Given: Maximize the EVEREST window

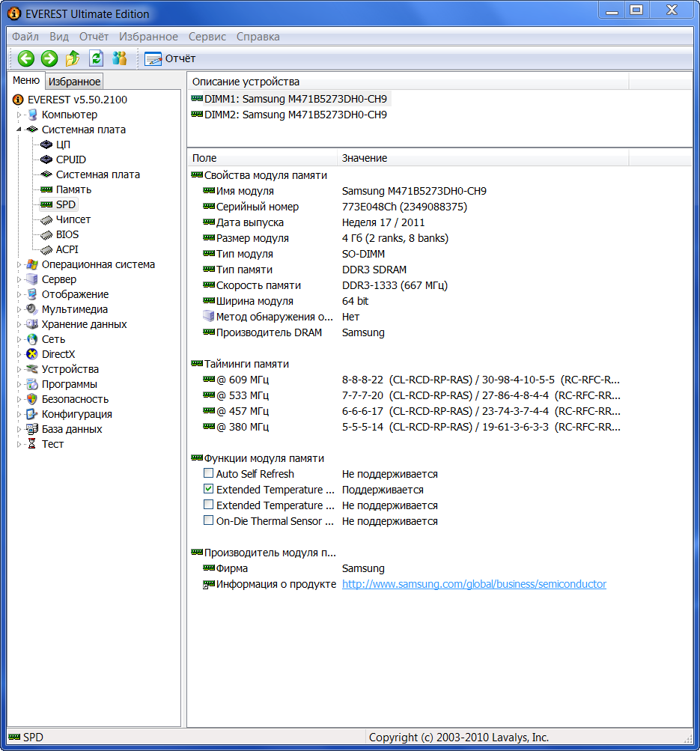Looking at the screenshot, I should pyautogui.click(x=636, y=10).
